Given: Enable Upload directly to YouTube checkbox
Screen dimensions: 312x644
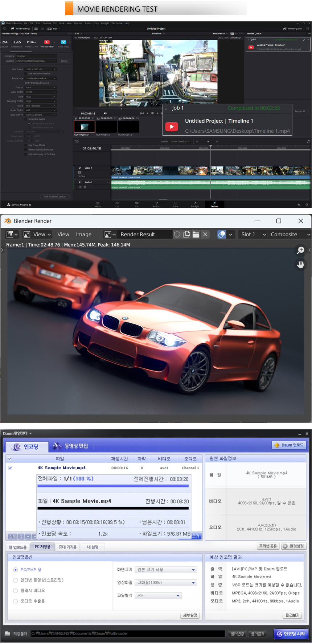Looking at the screenshot, I should pos(26,154).
